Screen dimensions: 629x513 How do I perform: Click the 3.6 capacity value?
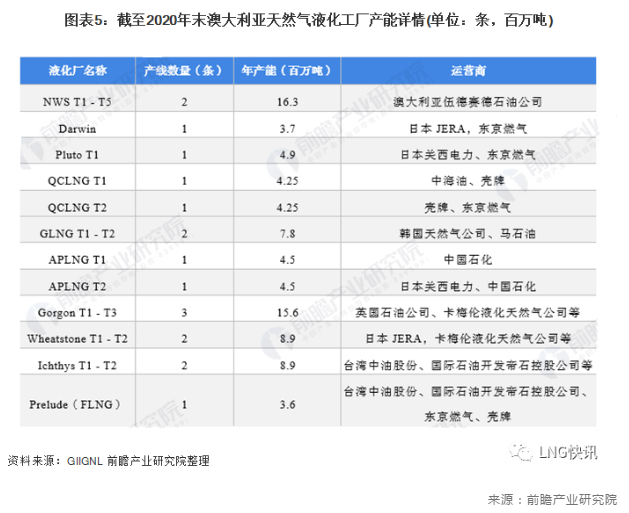287,405
